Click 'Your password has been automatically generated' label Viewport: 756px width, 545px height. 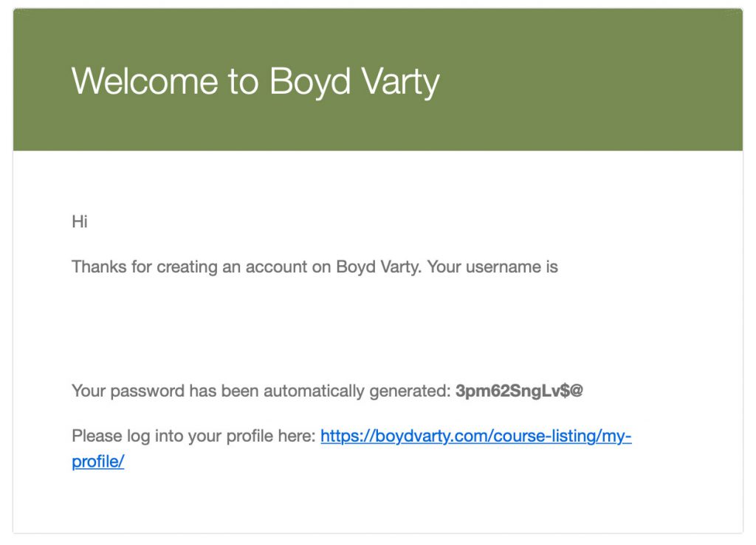261,391
